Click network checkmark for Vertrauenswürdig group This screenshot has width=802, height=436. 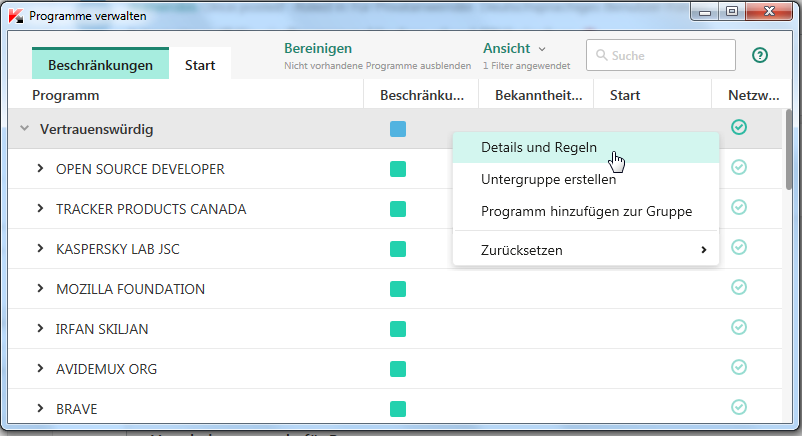tap(739, 127)
